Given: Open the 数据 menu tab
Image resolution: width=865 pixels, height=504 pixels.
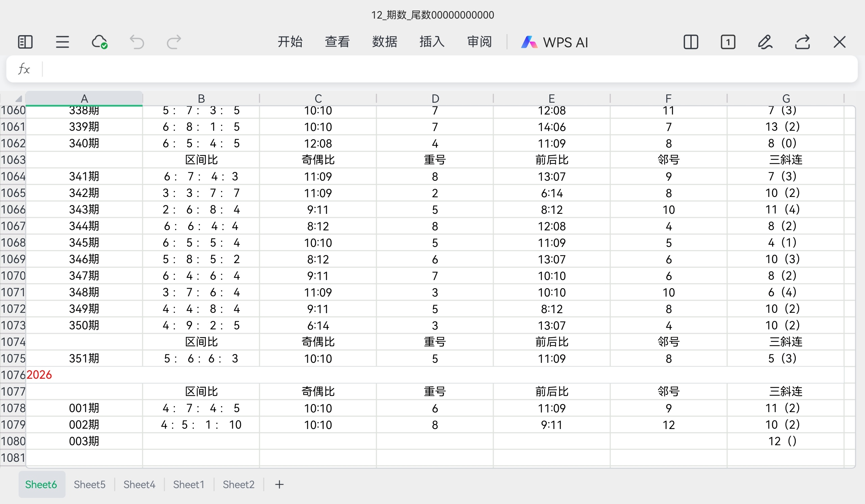Looking at the screenshot, I should (385, 42).
